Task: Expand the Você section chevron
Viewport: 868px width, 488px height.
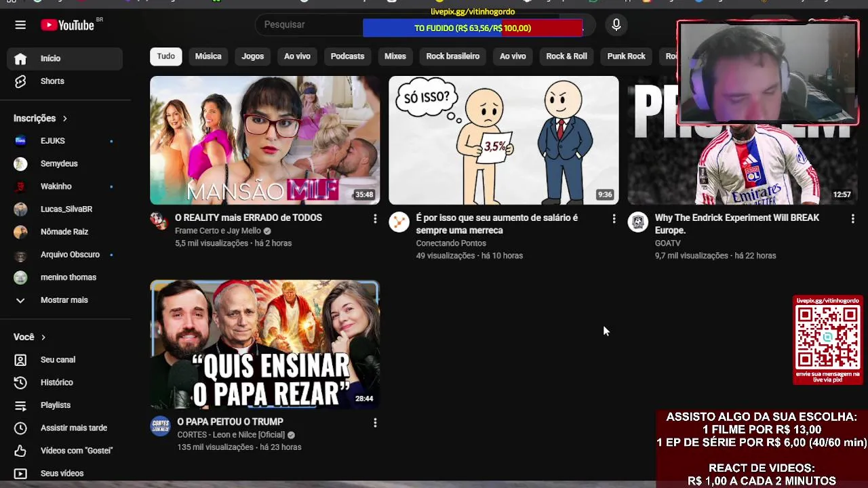Action: click(43, 338)
